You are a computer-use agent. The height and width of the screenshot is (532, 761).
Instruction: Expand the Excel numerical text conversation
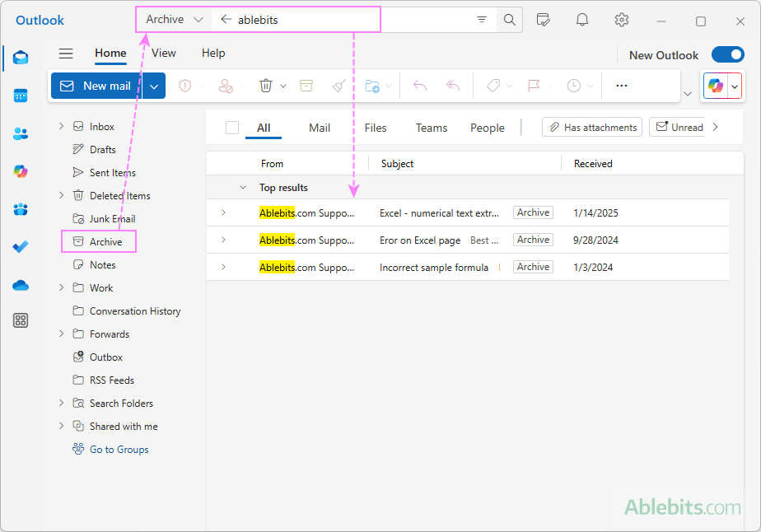click(223, 212)
